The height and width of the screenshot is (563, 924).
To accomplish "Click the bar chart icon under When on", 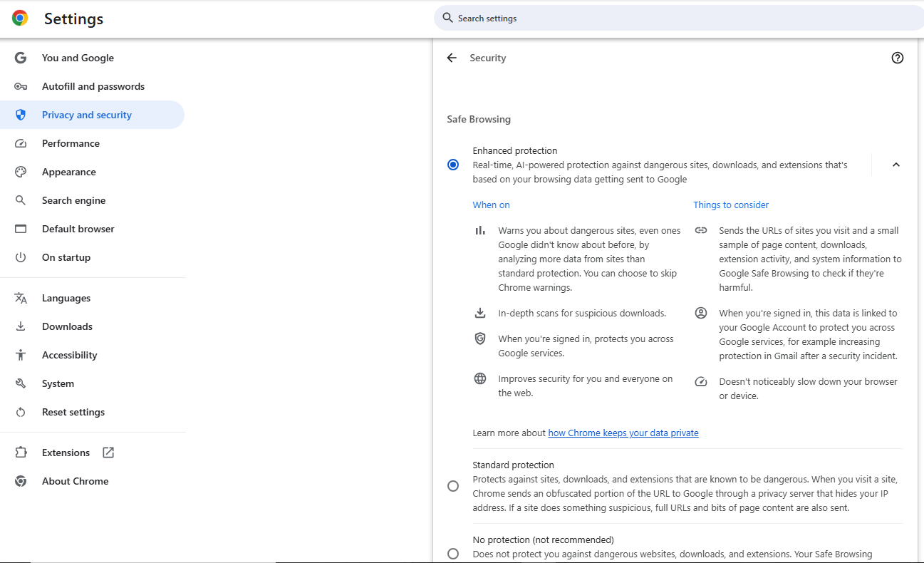I will click(x=480, y=230).
